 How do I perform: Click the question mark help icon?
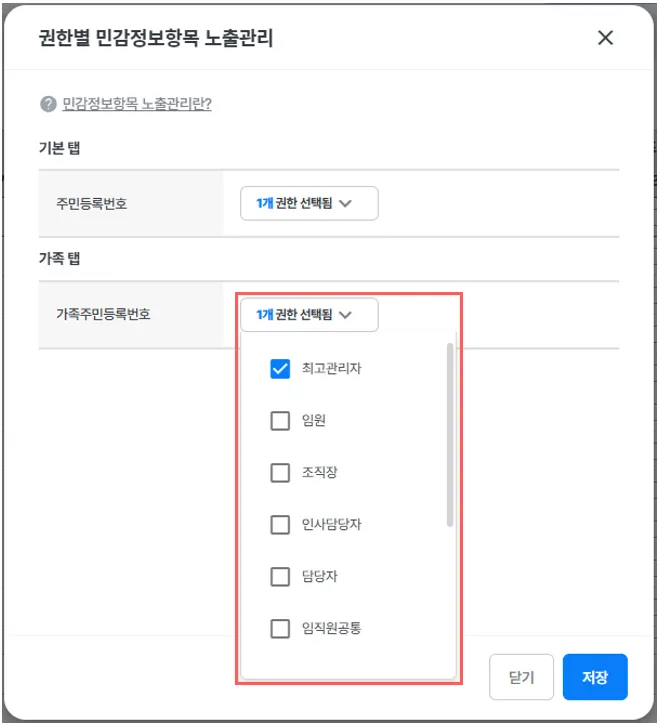[x=47, y=104]
